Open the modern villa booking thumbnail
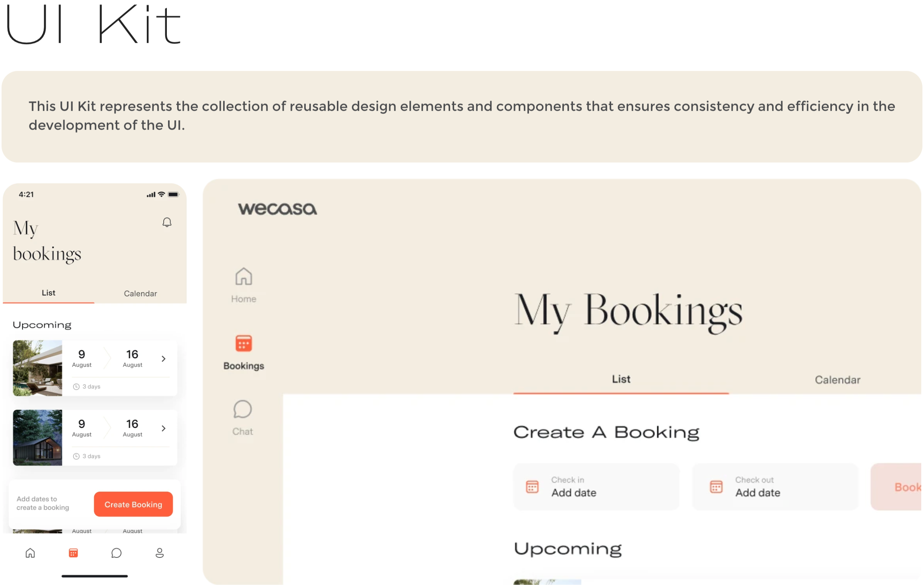Image resolution: width=924 pixels, height=585 pixels. point(37,368)
